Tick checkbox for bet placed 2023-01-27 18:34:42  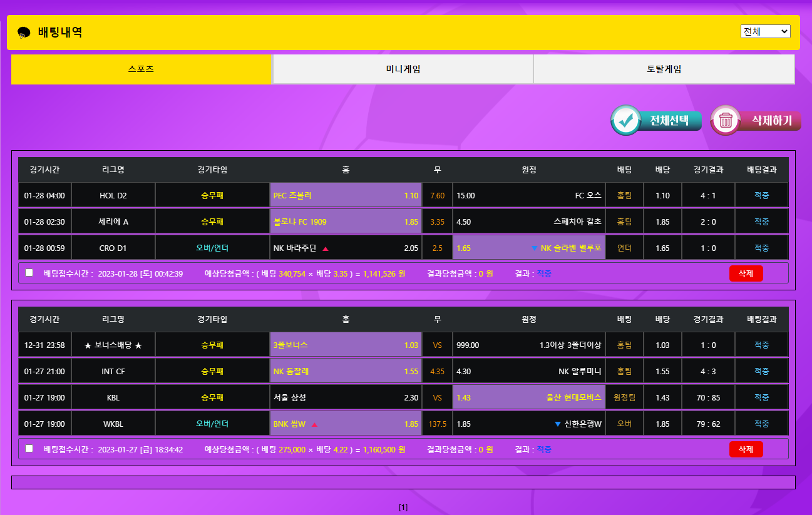click(29, 449)
